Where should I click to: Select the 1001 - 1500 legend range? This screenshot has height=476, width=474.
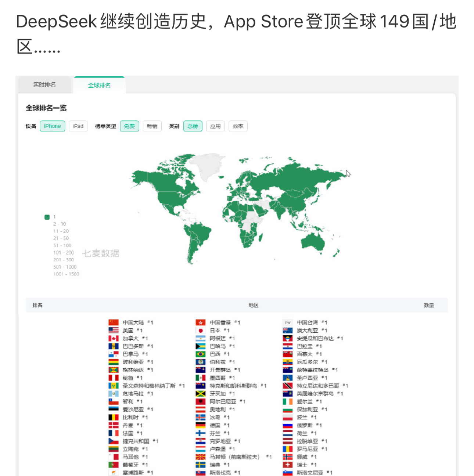(66, 274)
